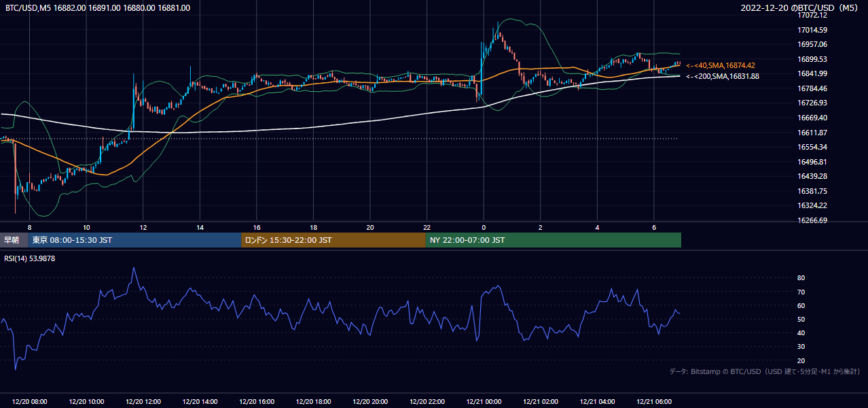Screen dimensions: 868x408
Task: Click the Bitstamp data source note
Action: [x=765, y=371]
